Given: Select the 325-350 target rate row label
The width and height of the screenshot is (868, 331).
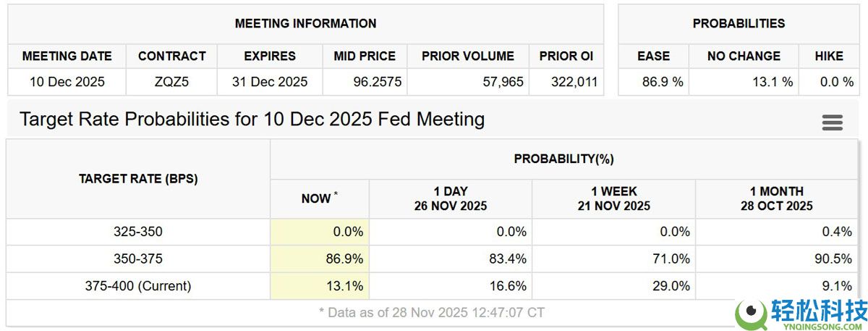Looking at the screenshot, I should (x=138, y=232).
